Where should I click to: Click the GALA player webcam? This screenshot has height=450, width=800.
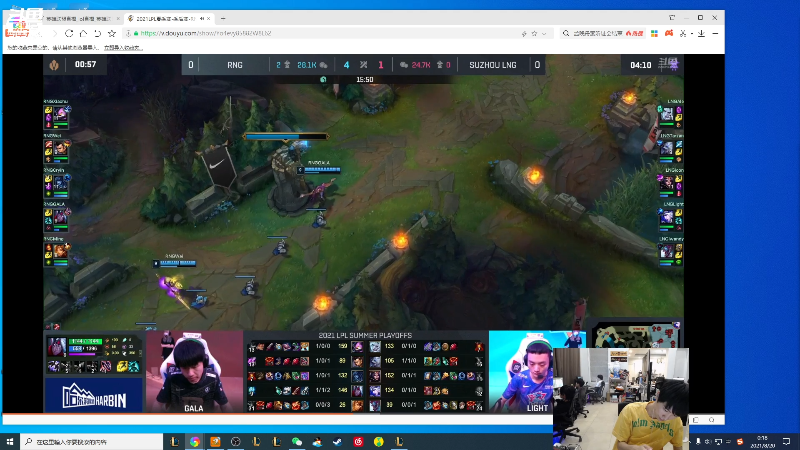(194, 371)
